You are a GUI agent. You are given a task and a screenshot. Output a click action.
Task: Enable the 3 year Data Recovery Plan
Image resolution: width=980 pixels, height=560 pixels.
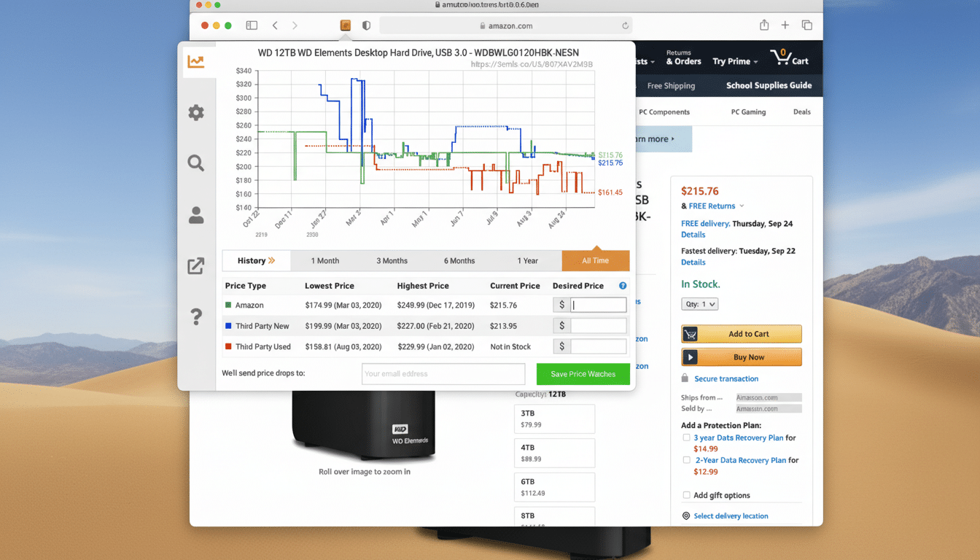(x=686, y=437)
